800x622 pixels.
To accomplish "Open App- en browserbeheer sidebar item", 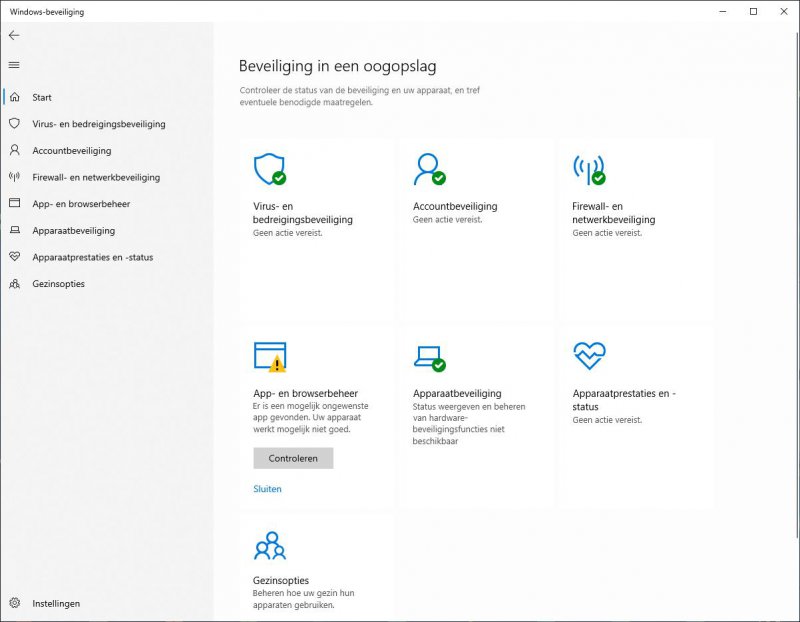I will coord(80,204).
